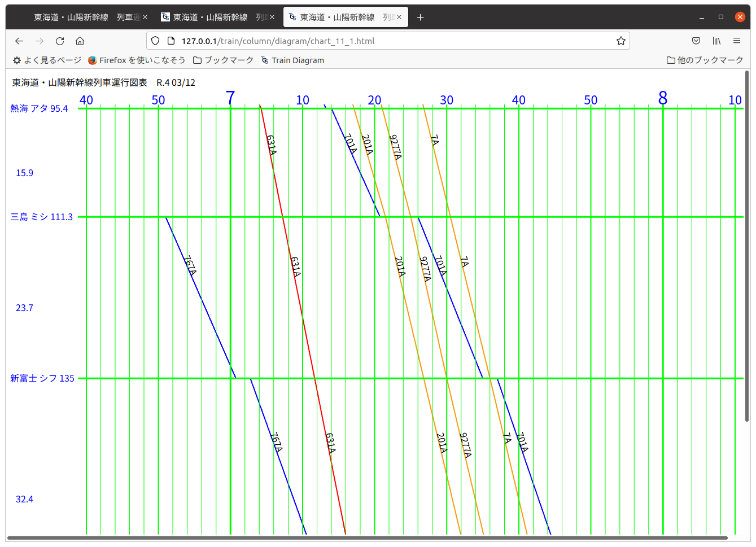The height and width of the screenshot is (547, 756).
Task: Click the 701A label below 新富士
Action: point(522,442)
